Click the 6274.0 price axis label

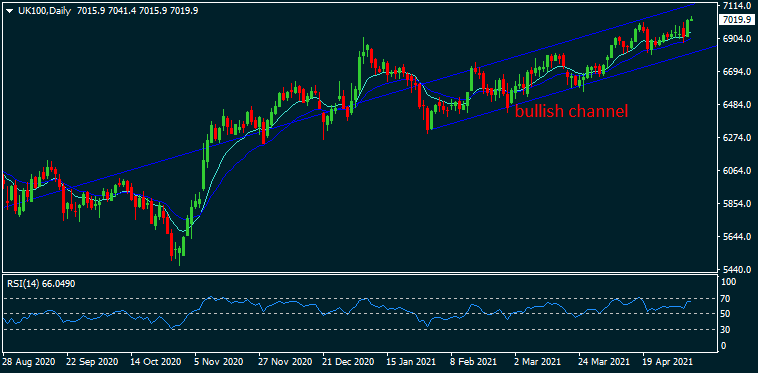tap(736, 138)
